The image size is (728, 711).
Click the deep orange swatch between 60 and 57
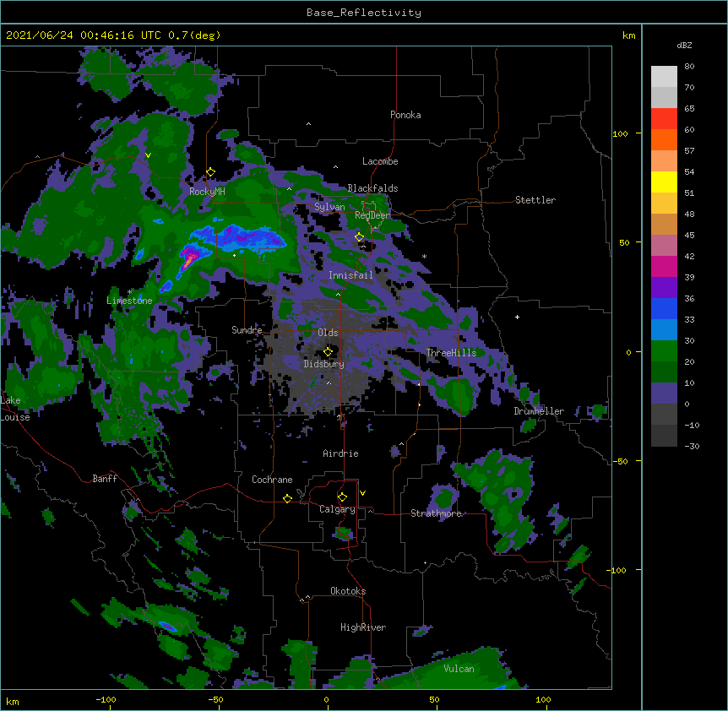pyautogui.click(x=664, y=139)
